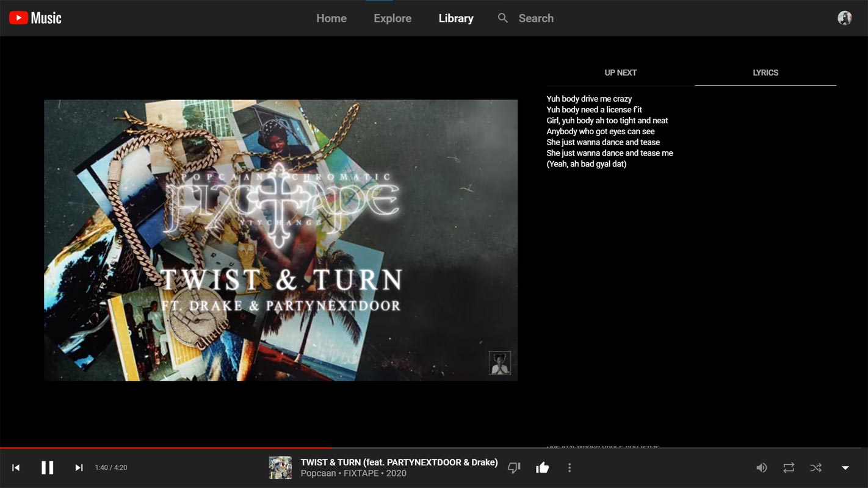Click the Search magnifier icon
The image size is (868, 488).
tap(503, 18)
